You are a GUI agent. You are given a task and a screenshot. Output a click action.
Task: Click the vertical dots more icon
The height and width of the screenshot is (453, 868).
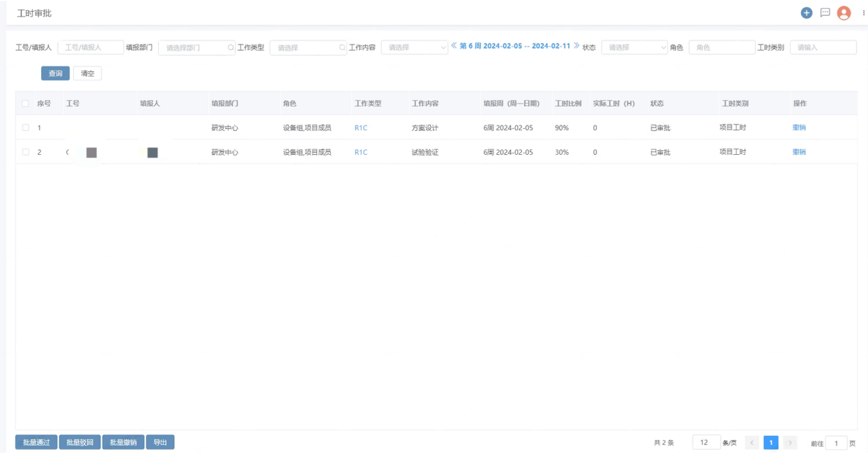click(x=863, y=13)
